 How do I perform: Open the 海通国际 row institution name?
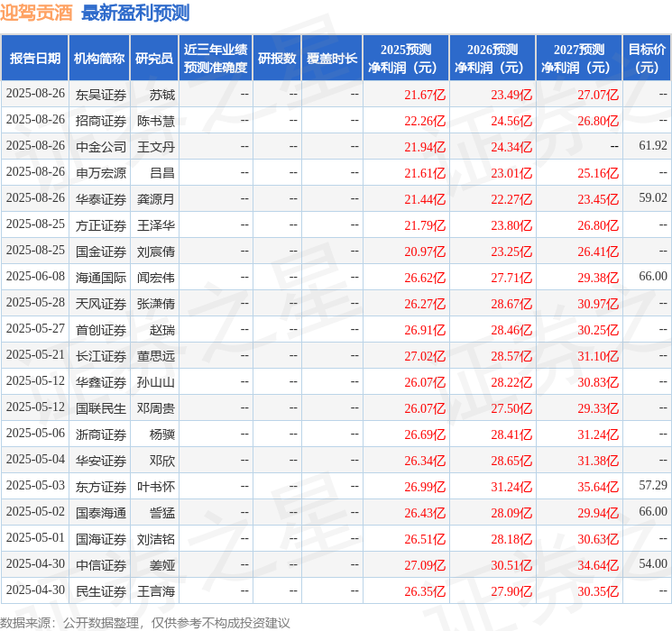pos(100,277)
